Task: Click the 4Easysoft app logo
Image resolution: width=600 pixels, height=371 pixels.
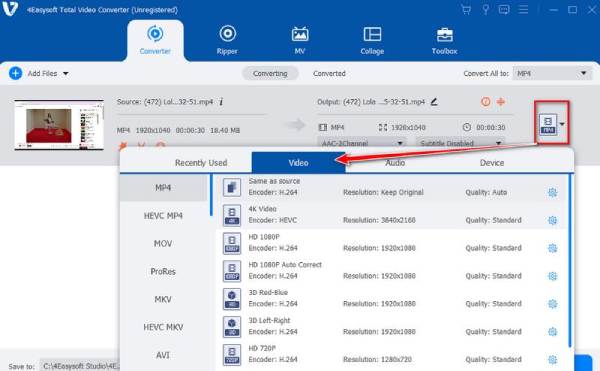Action: [x=10, y=8]
